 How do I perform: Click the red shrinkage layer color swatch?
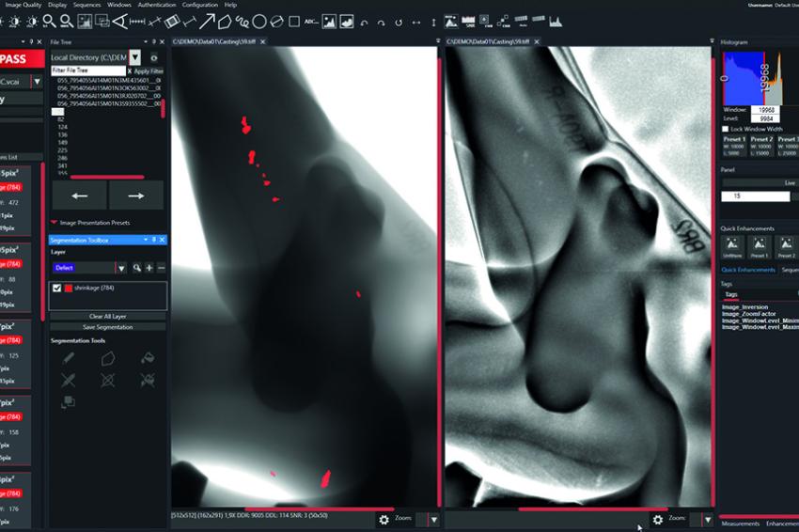coord(69,288)
